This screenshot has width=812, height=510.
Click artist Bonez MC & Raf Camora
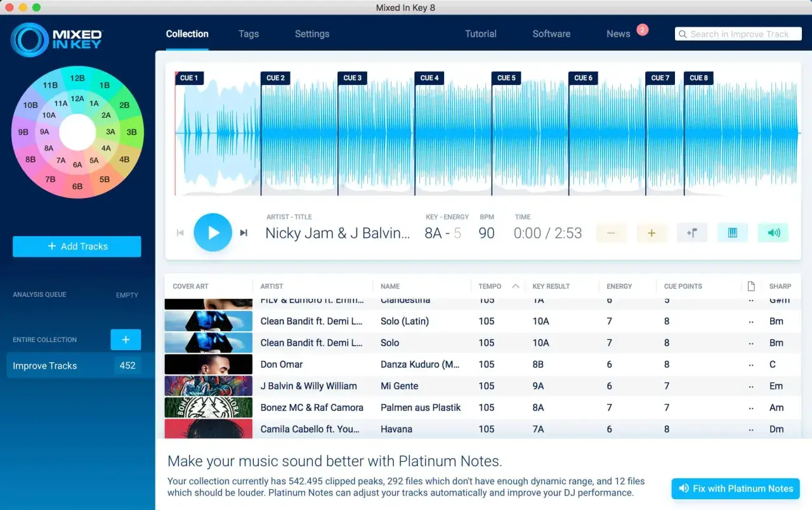tap(311, 407)
